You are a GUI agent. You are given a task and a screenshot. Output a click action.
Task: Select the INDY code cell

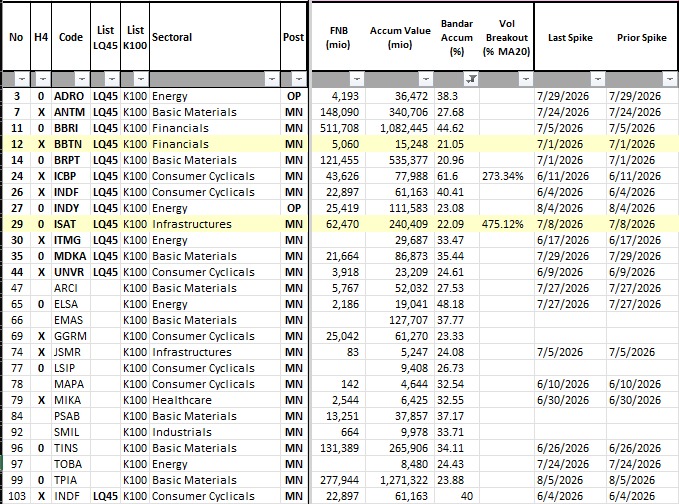[x=71, y=208]
